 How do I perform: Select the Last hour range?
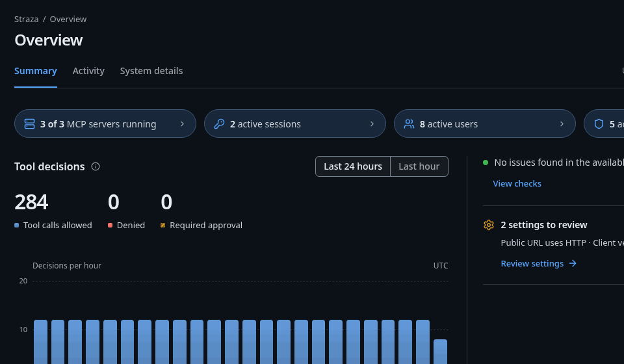(419, 166)
